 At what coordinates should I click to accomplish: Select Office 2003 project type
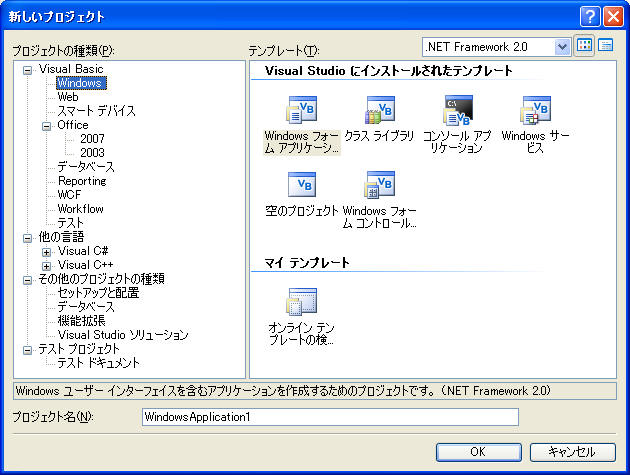[x=92, y=153]
